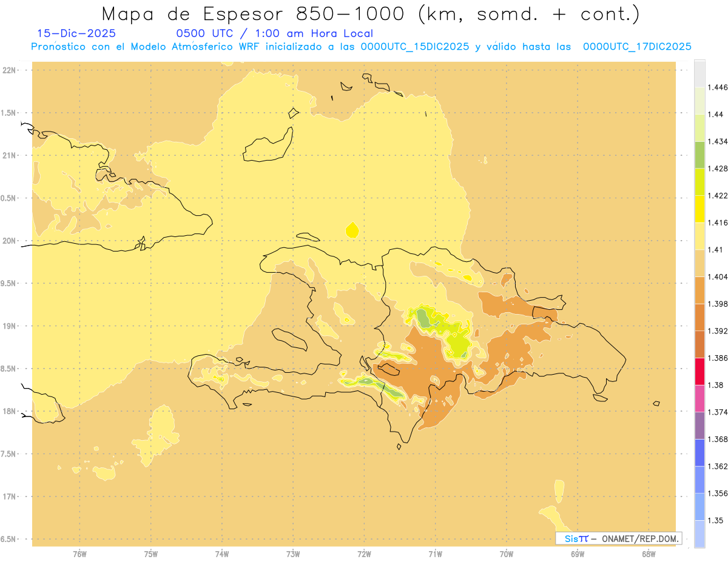Viewport: 728px width, 562px height.
Task: Click the legend value 1.398
Action: click(718, 304)
